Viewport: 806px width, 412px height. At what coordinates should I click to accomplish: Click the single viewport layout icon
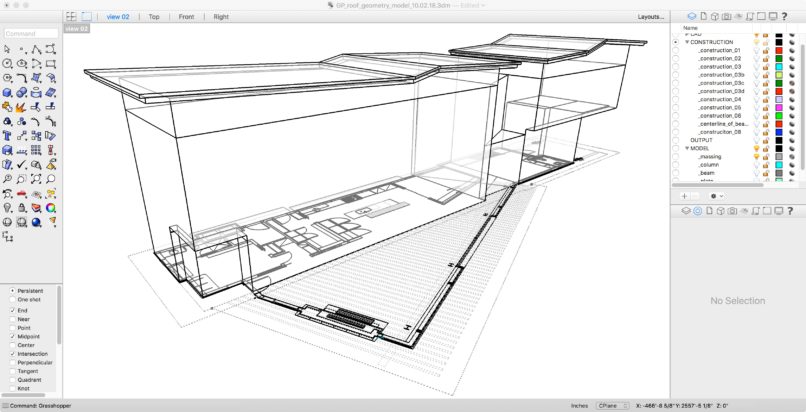coord(86,17)
